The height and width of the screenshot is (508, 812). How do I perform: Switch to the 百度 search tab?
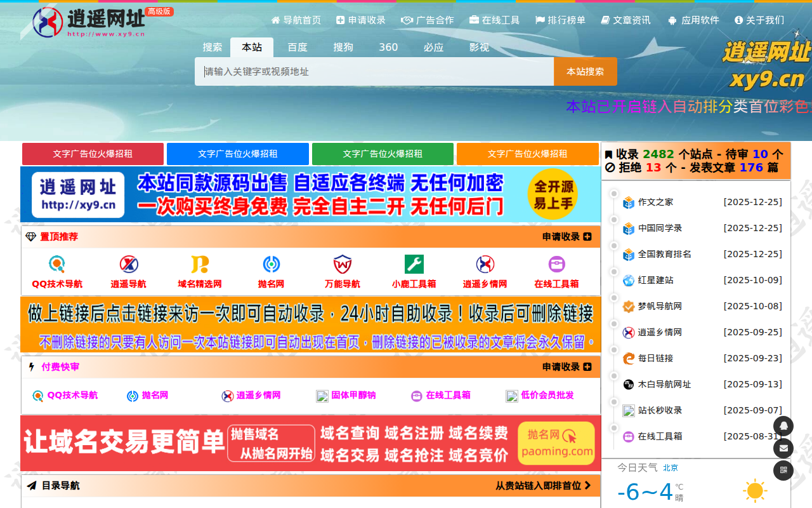(x=297, y=47)
